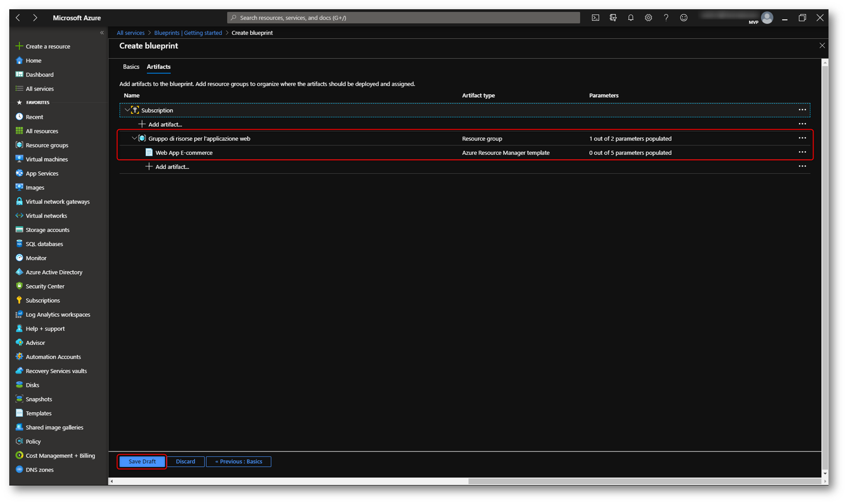
Task: Click the account avatar picture
Action: tap(767, 18)
